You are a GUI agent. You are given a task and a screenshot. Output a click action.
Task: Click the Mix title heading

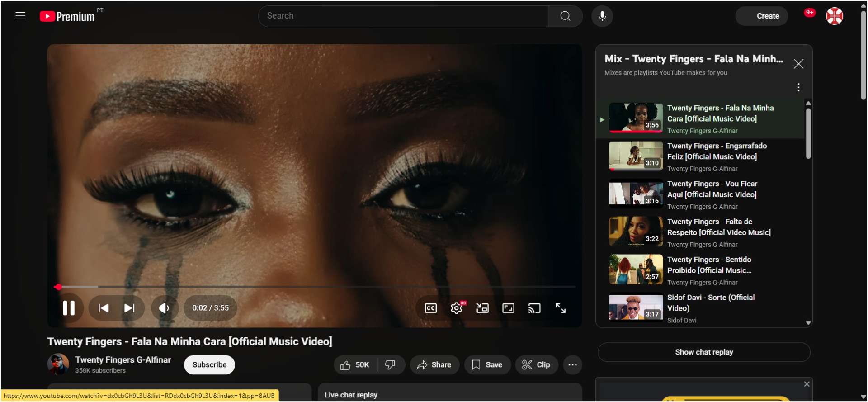[693, 59]
